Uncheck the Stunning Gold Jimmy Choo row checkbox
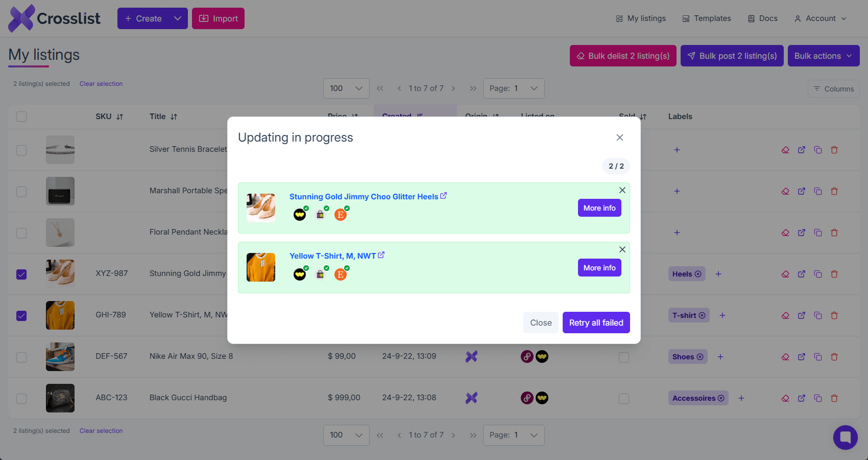This screenshot has height=460, width=868. [21, 274]
